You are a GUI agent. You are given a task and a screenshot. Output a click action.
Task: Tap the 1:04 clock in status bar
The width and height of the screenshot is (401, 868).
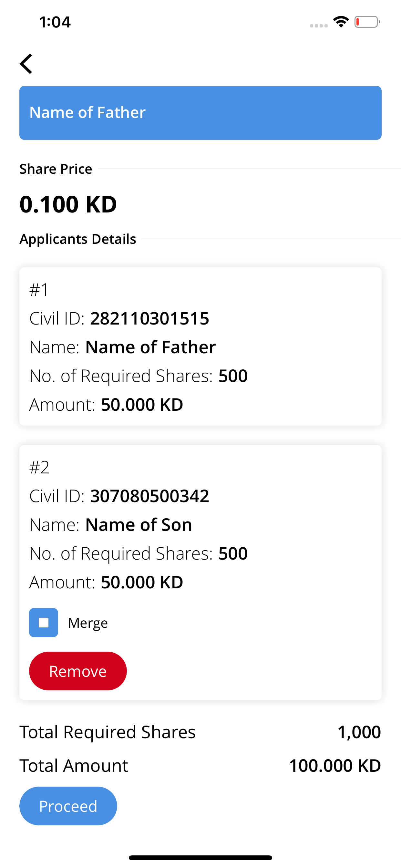tap(55, 22)
